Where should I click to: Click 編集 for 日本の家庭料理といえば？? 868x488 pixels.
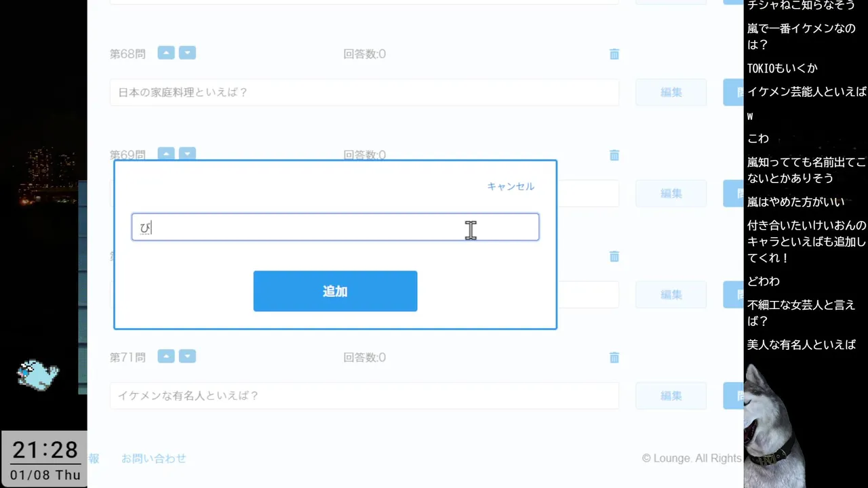tap(671, 92)
